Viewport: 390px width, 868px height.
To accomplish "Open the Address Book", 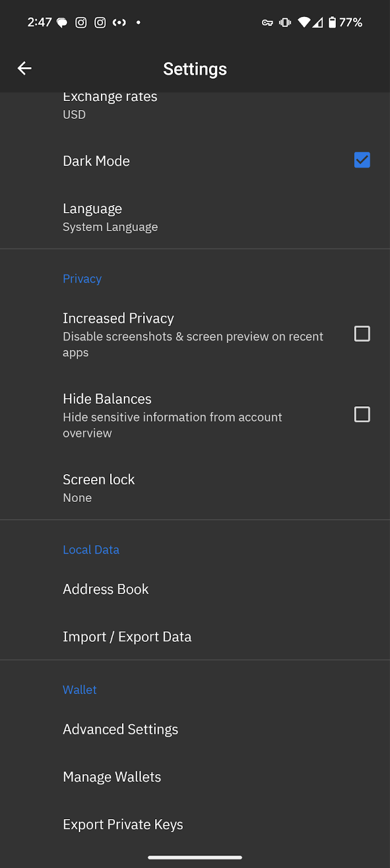I will (195, 589).
